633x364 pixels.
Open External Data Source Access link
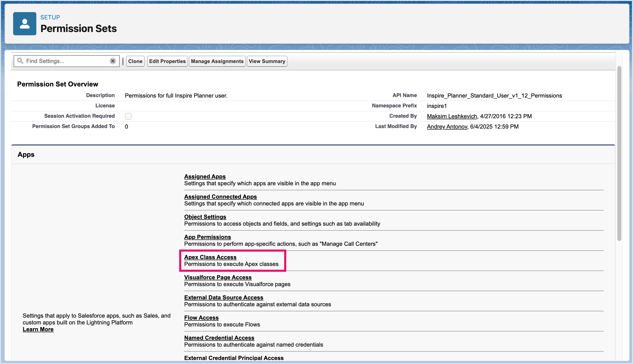224,297
